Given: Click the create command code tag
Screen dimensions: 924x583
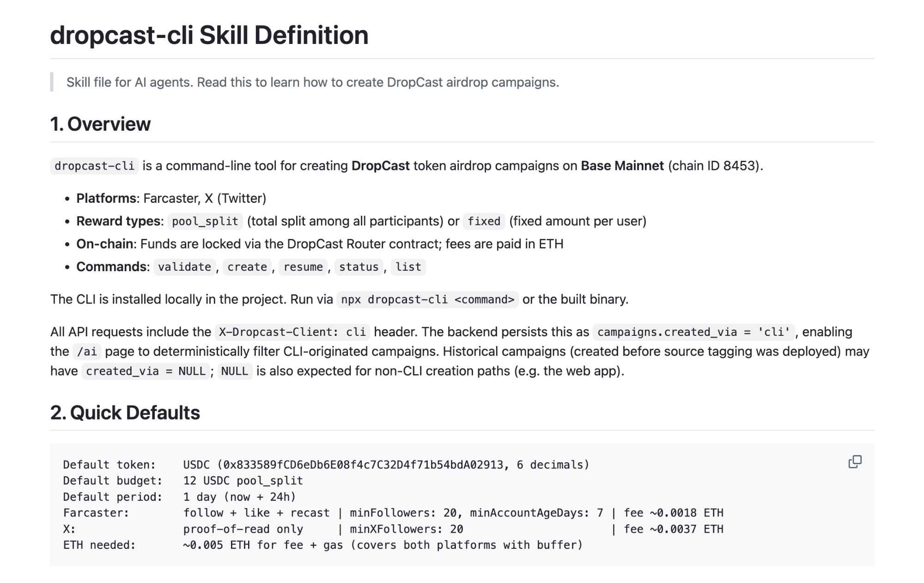Looking at the screenshot, I should (247, 267).
